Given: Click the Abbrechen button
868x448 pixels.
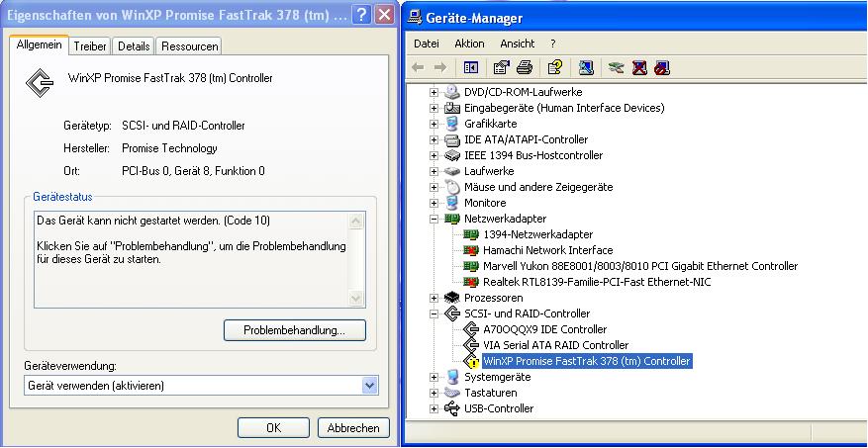Looking at the screenshot, I should click(x=353, y=428).
